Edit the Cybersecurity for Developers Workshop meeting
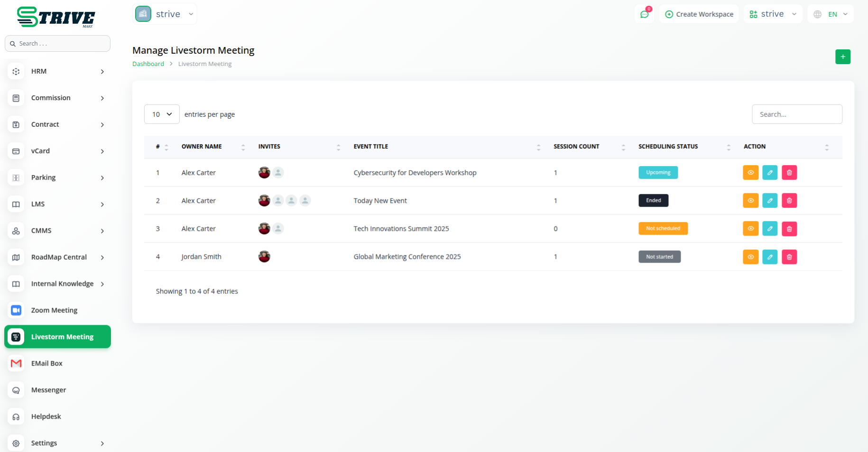Viewport: 868px width, 452px height. (769, 173)
